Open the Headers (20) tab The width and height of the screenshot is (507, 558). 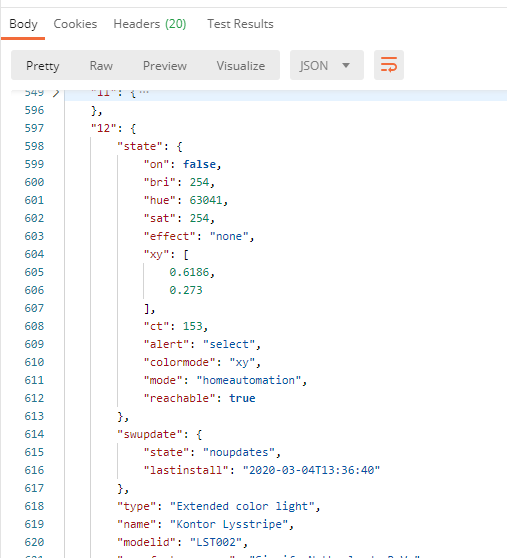(150, 24)
